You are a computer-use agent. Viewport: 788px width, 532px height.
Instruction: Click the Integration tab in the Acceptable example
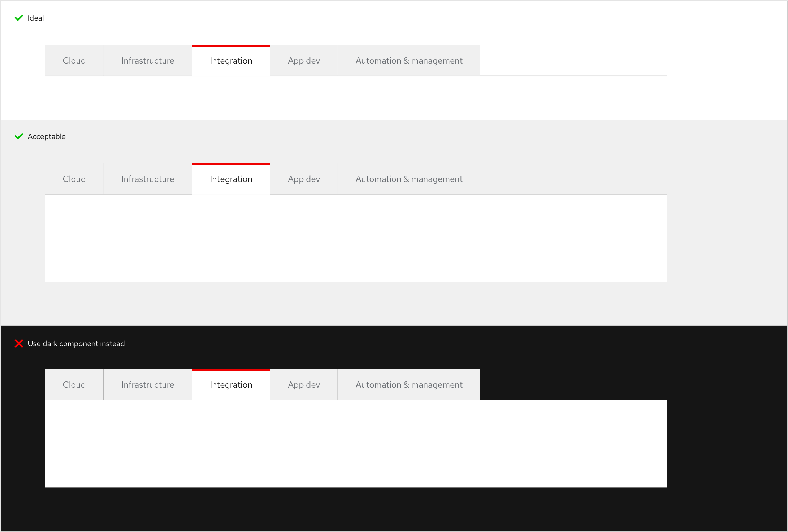pyautogui.click(x=231, y=179)
